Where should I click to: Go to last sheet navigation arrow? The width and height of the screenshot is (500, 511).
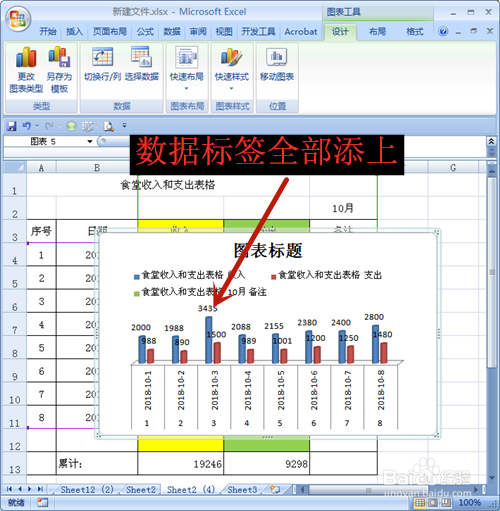(40, 489)
